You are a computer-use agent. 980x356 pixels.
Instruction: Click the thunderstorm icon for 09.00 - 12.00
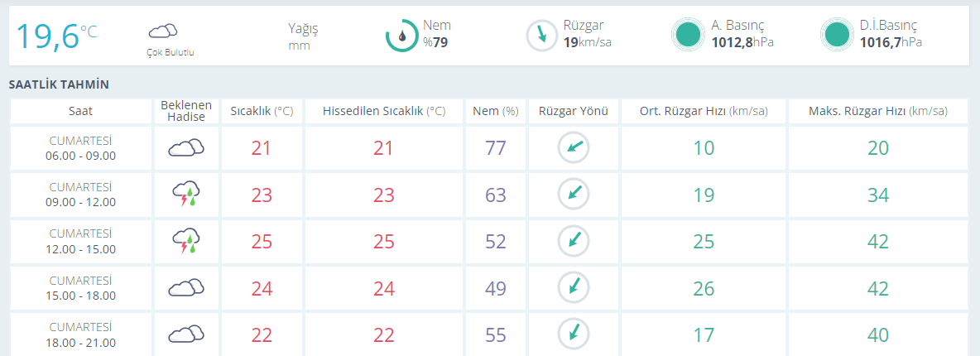tap(186, 195)
